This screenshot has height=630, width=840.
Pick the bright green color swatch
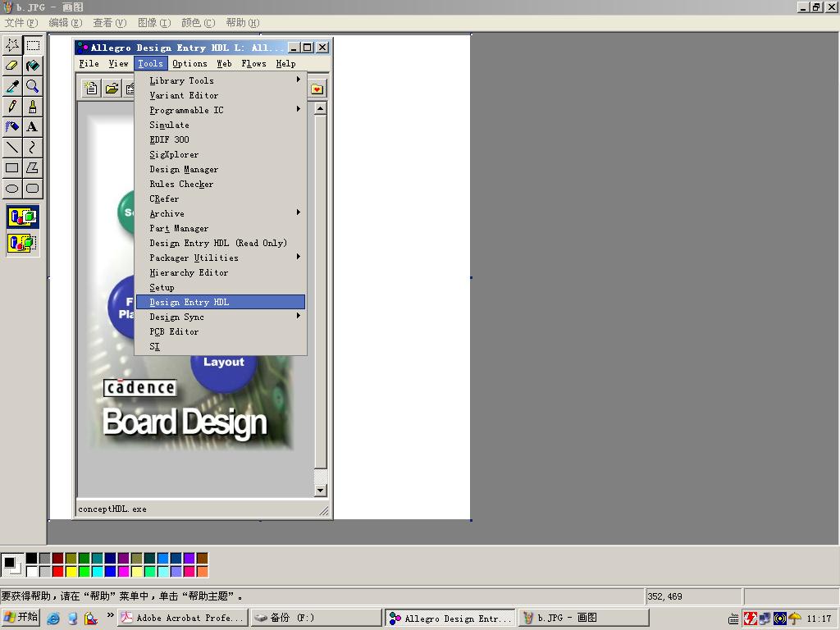(x=84, y=572)
